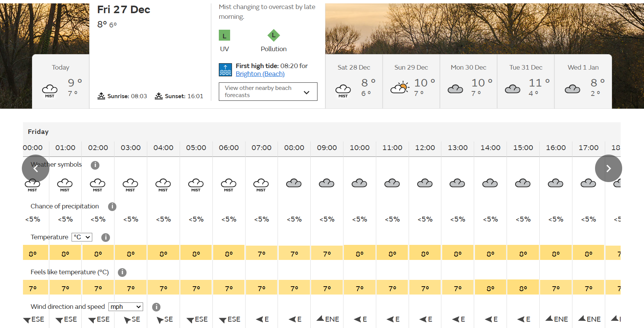Expand View other nearby beach forecasts
The width and height of the screenshot is (644, 328).
(268, 91)
